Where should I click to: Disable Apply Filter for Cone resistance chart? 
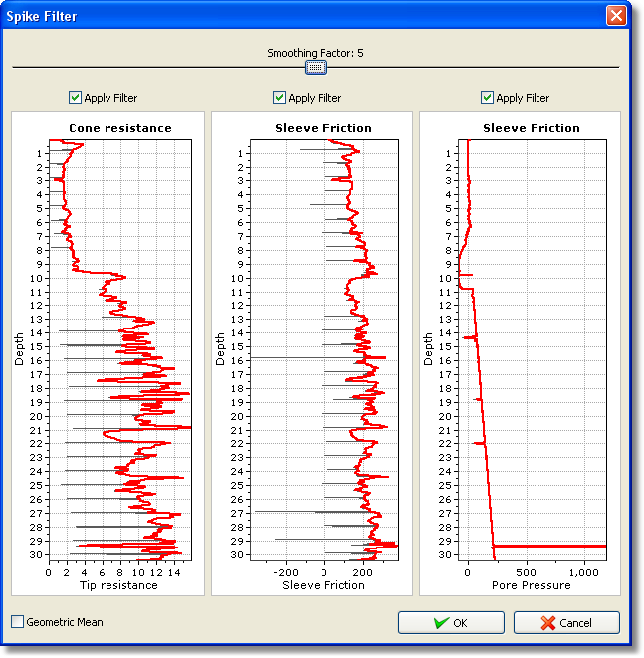coord(75,98)
